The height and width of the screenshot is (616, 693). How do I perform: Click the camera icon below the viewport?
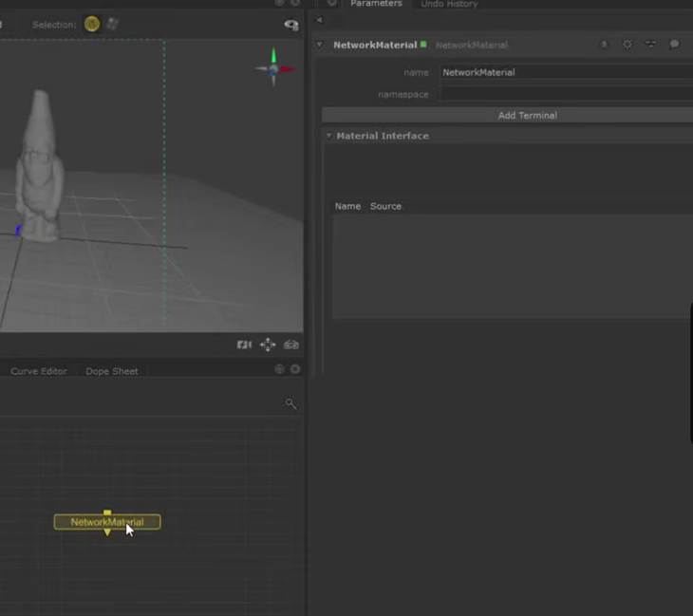(x=291, y=345)
